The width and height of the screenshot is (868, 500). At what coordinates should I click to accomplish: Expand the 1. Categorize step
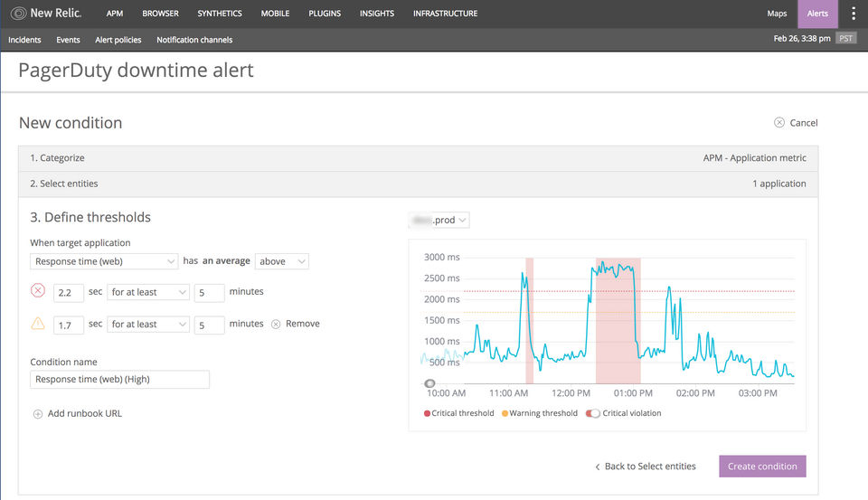(418, 158)
